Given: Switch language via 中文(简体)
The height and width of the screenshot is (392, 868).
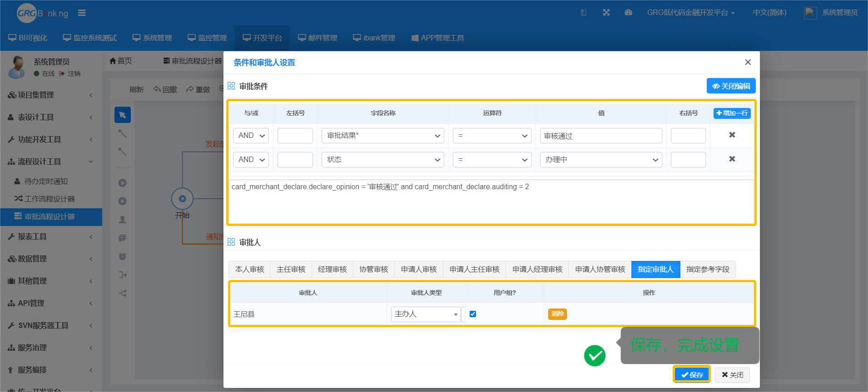Looking at the screenshot, I should 769,13.
